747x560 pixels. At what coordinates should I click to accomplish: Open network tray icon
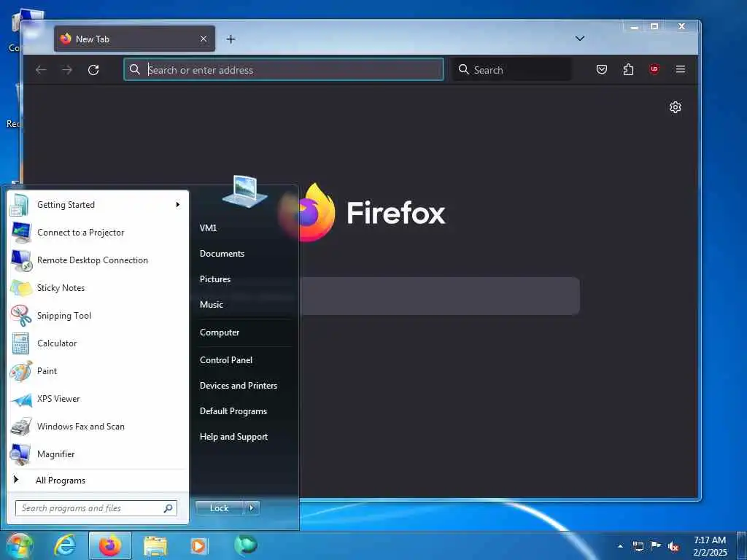(638, 546)
